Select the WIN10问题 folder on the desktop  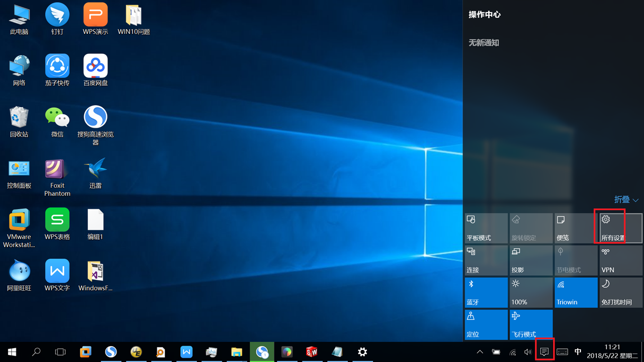point(133,20)
